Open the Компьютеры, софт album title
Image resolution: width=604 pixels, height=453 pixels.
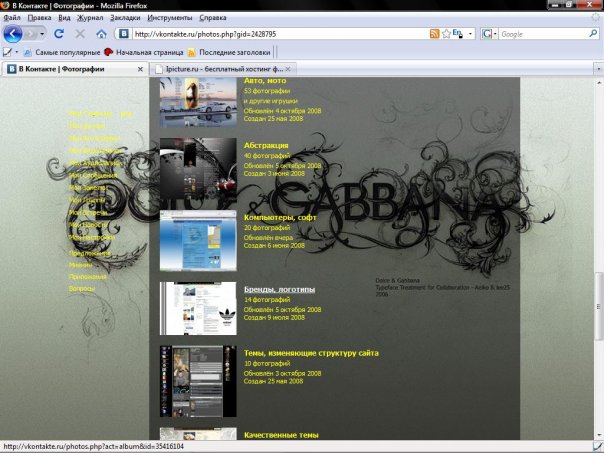coord(280,217)
